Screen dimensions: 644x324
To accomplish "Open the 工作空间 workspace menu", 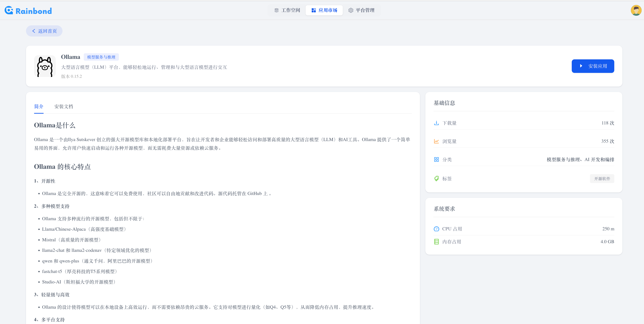I will click(x=287, y=10).
